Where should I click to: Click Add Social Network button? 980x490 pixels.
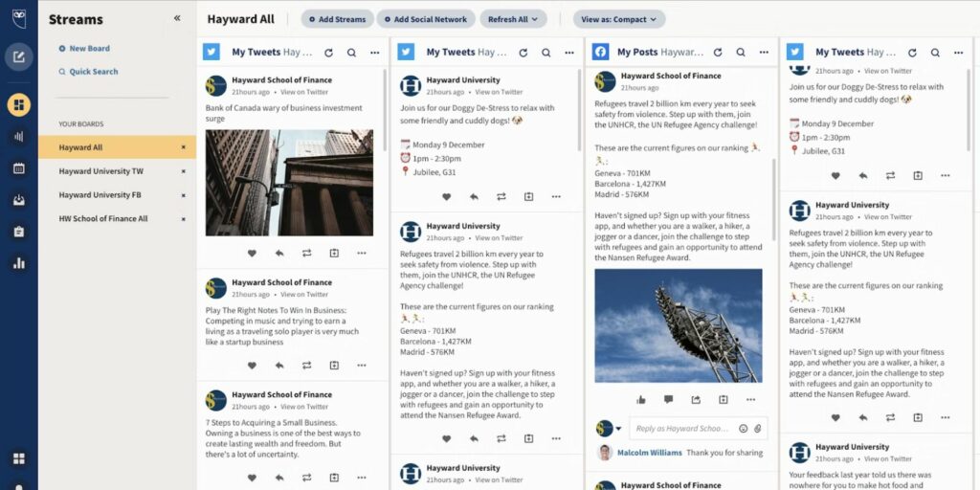coord(426,19)
